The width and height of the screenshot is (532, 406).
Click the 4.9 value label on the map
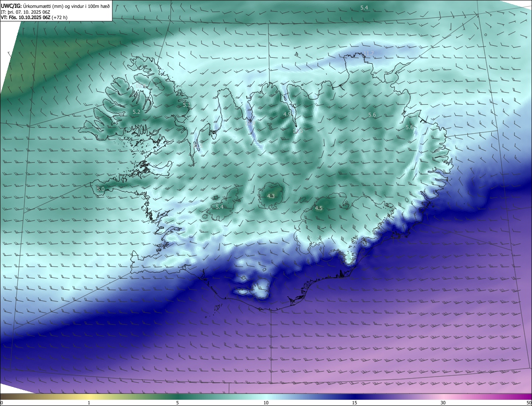pyautogui.click(x=287, y=114)
